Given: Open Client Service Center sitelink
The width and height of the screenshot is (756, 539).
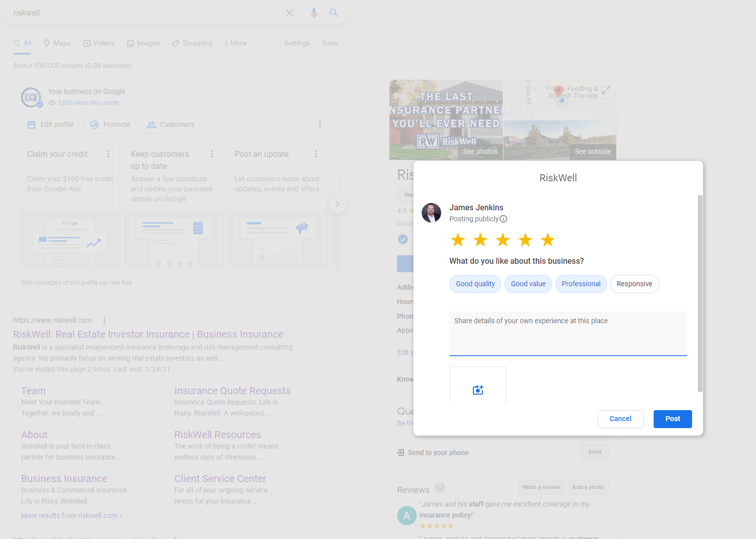Looking at the screenshot, I should pos(220,479).
